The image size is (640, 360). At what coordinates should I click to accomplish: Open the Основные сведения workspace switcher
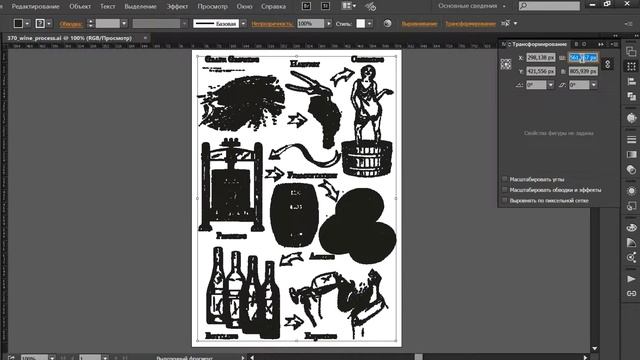pyautogui.click(x=472, y=6)
